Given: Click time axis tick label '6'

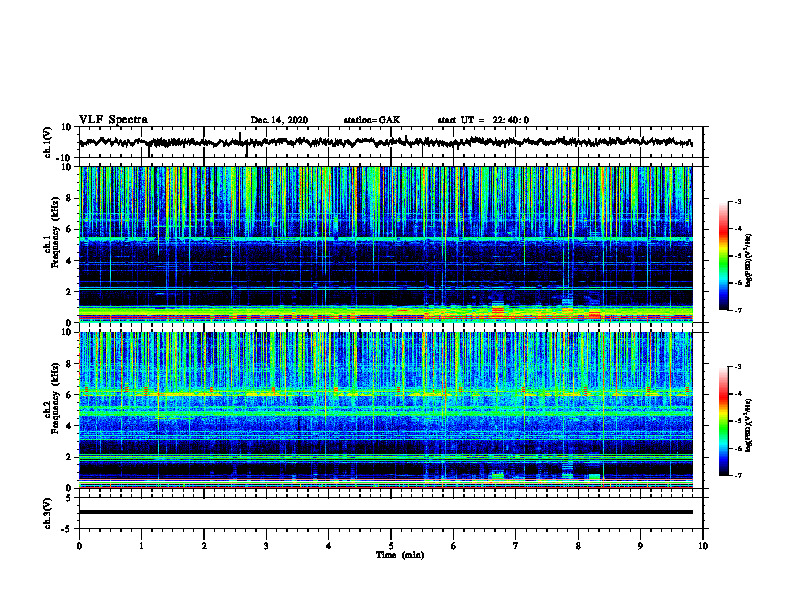Looking at the screenshot, I should [453, 546].
